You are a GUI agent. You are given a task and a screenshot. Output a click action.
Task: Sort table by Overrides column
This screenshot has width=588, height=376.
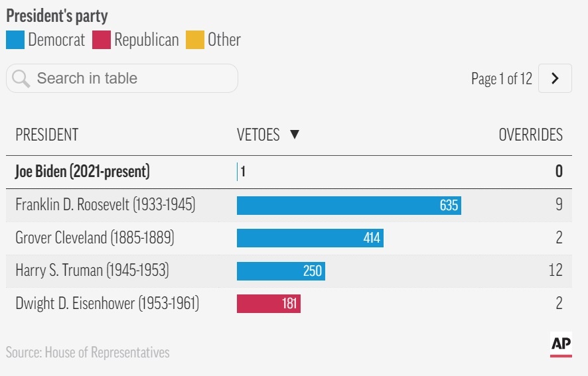(530, 135)
